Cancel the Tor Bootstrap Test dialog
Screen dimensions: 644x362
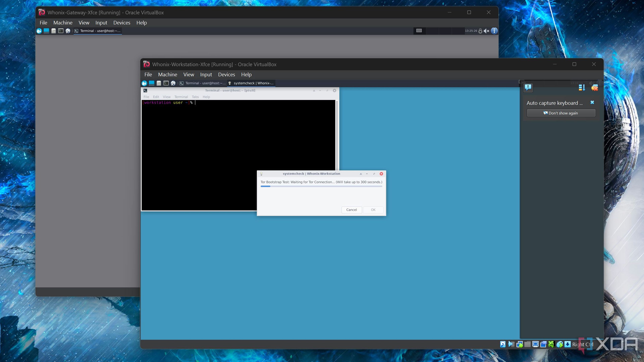coord(351,210)
